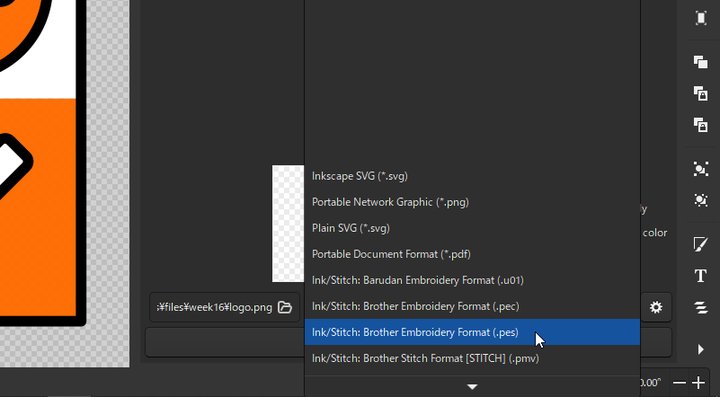Viewport: 720px width, 397px height.
Task: Choose the highlighted Brother Embroidery Format (.pes)
Action: [x=472, y=332]
